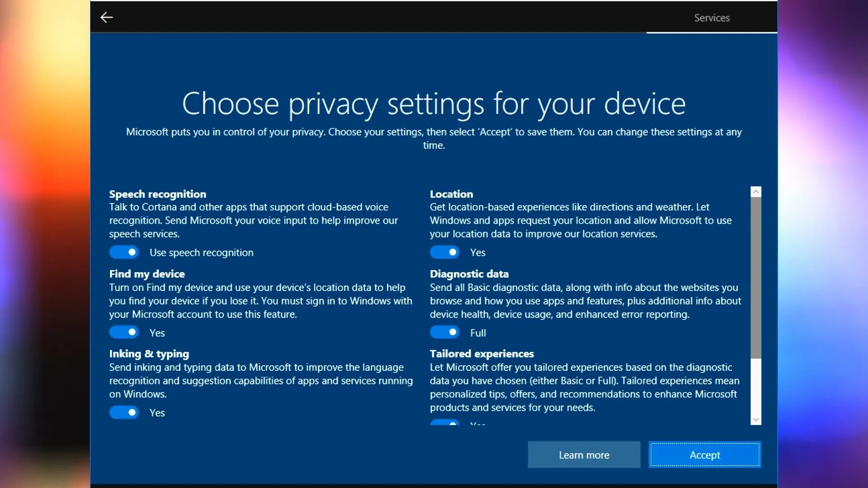
Task: Disable the Use speech recognition toggle
Action: (124, 252)
